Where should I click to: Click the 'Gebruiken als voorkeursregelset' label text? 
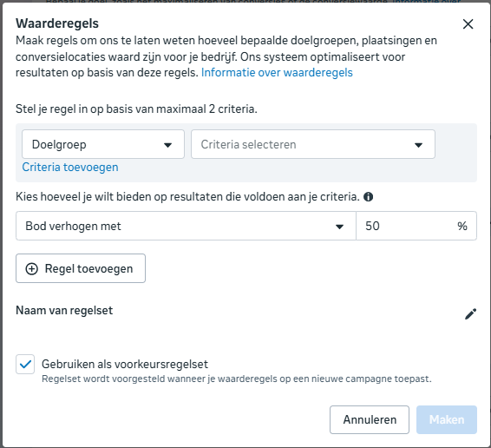[125, 364]
